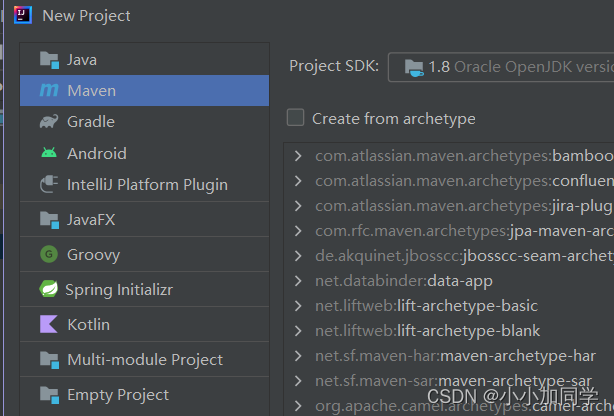614x416 pixels.
Task: Click the purple Kotlin logo icon
Action: [49, 324]
